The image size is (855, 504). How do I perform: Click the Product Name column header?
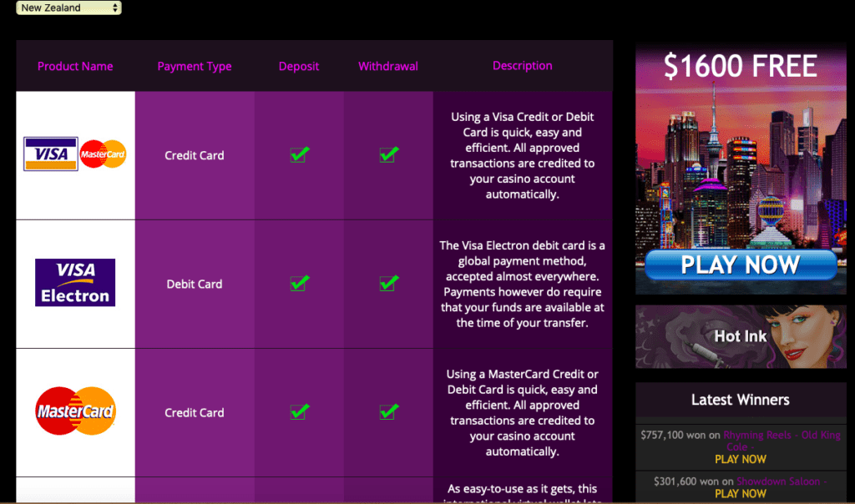coord(75,66)
